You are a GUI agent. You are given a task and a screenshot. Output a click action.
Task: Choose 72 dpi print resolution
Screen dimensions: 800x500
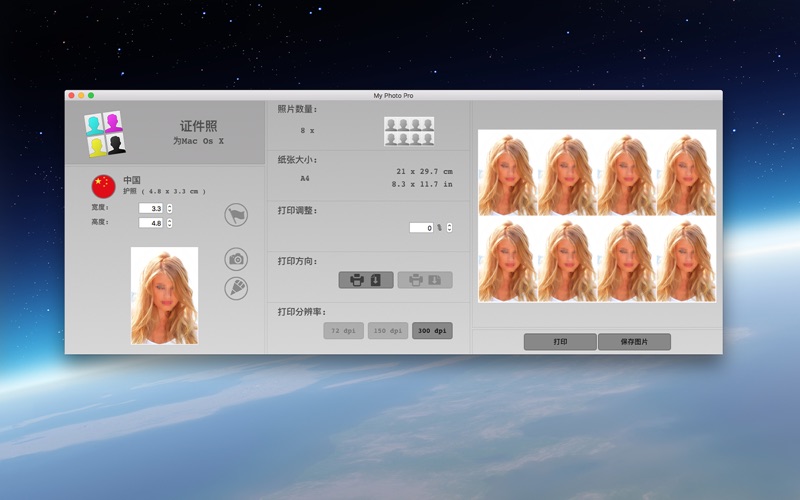coord(344,330)
